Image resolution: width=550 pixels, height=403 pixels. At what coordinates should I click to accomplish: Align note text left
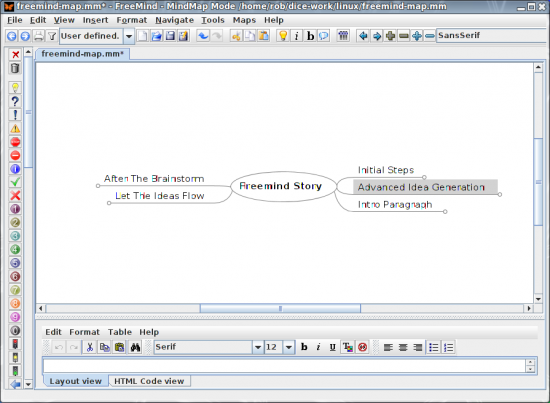pos(388,347)
